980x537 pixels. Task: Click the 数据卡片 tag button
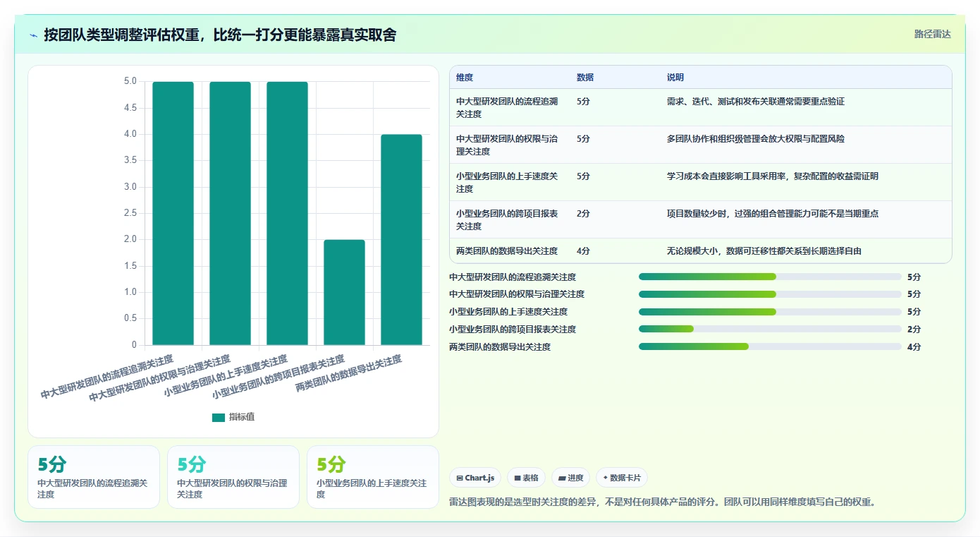[622, 478]
